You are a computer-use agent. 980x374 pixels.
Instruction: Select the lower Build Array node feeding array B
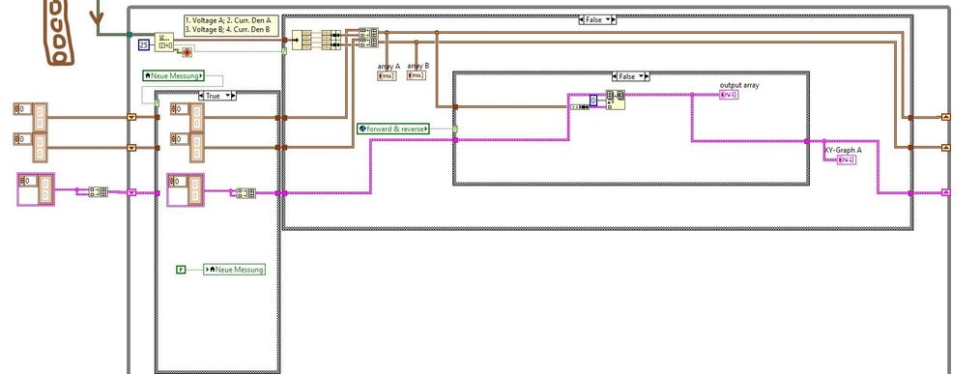(369, 42)
